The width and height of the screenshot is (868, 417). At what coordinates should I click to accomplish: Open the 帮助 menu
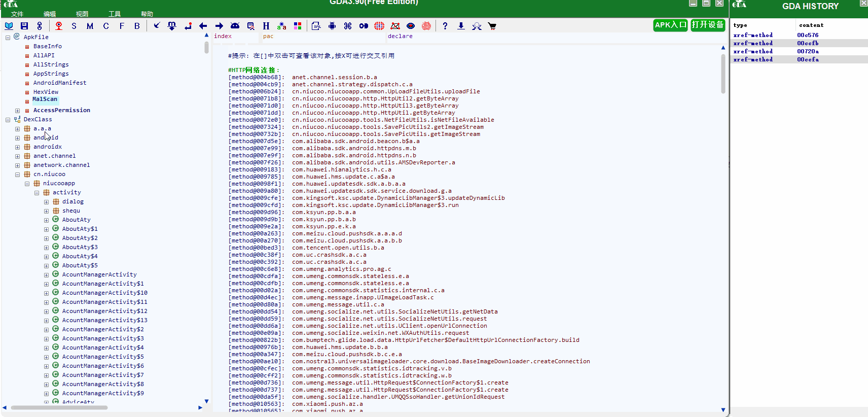pos(147,14)
